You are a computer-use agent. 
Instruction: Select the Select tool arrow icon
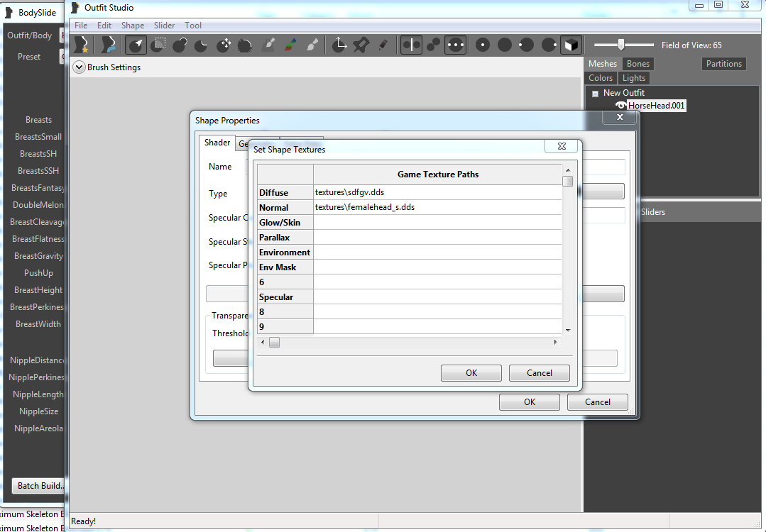136,45
